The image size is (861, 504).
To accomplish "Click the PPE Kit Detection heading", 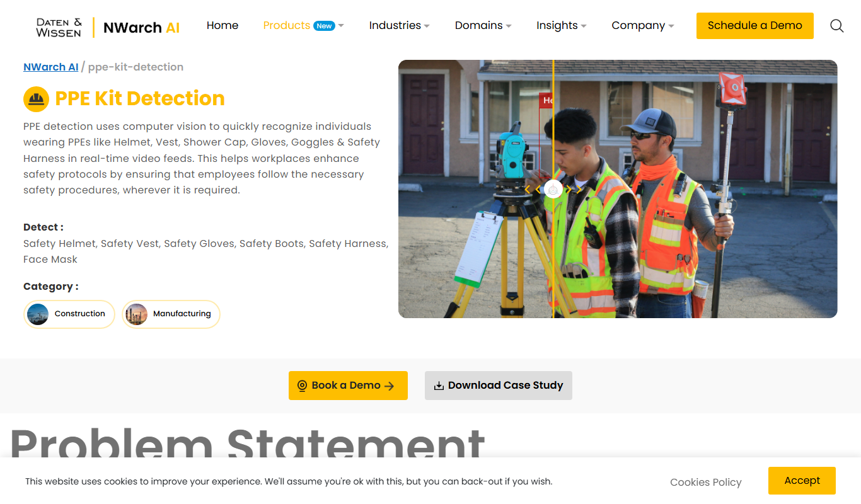I will pyautogui.click(x=140, y=99).
